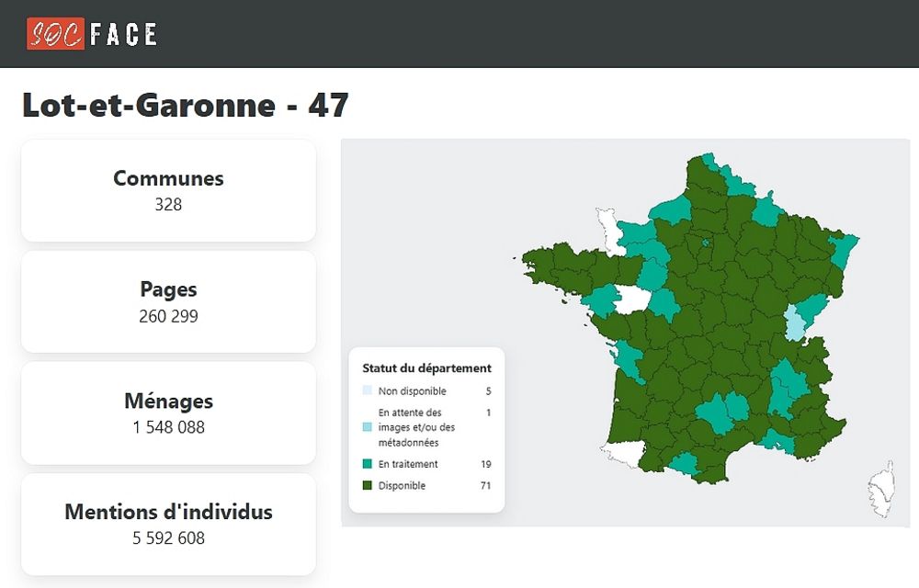
Task: Click the dark green Disponible legend swatch
Action: [368, 486]
